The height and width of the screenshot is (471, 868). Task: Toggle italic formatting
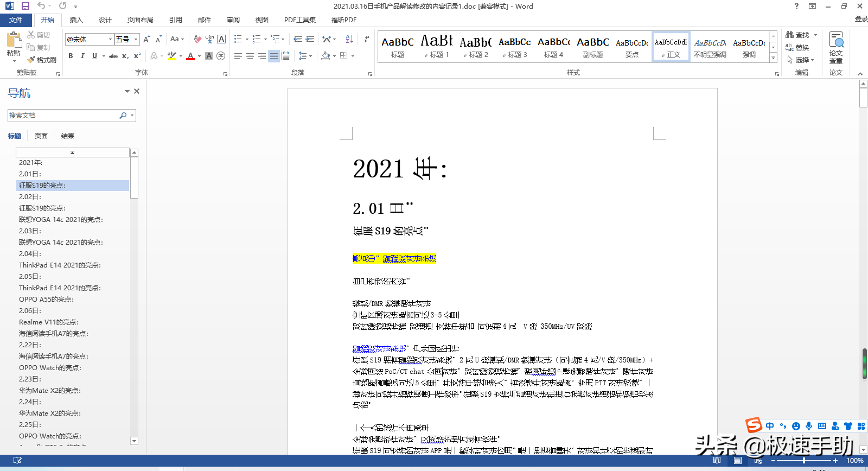click(x=82, y=56)
